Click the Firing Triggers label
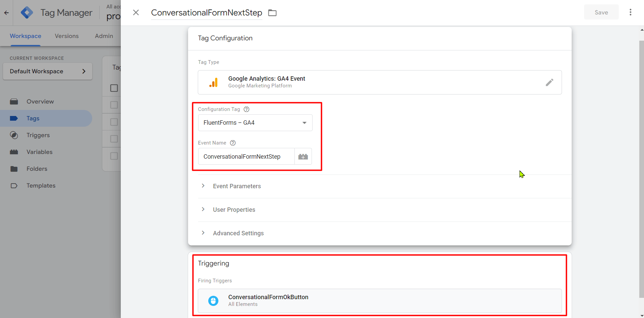The image size is (644, 318). coord(215,281)
